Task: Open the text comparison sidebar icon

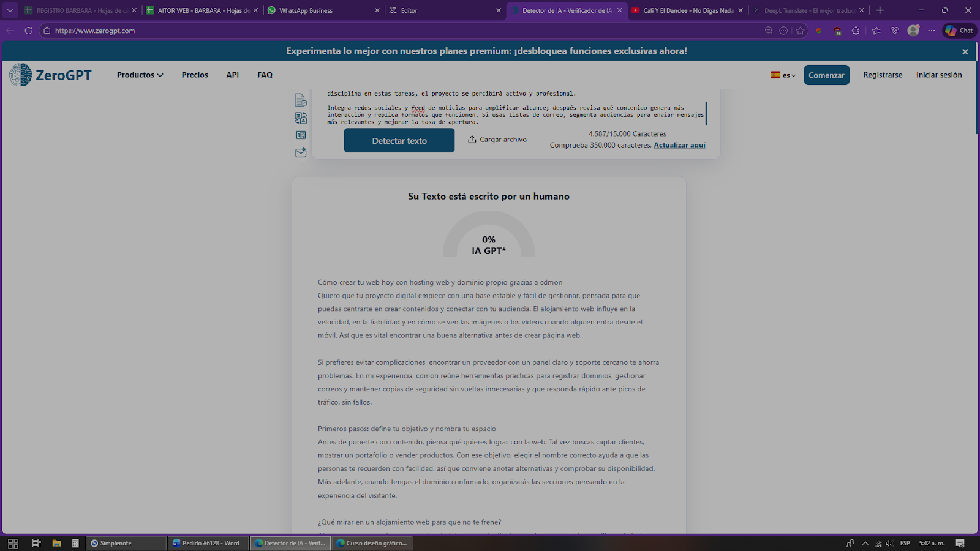Action: point(301,135)
